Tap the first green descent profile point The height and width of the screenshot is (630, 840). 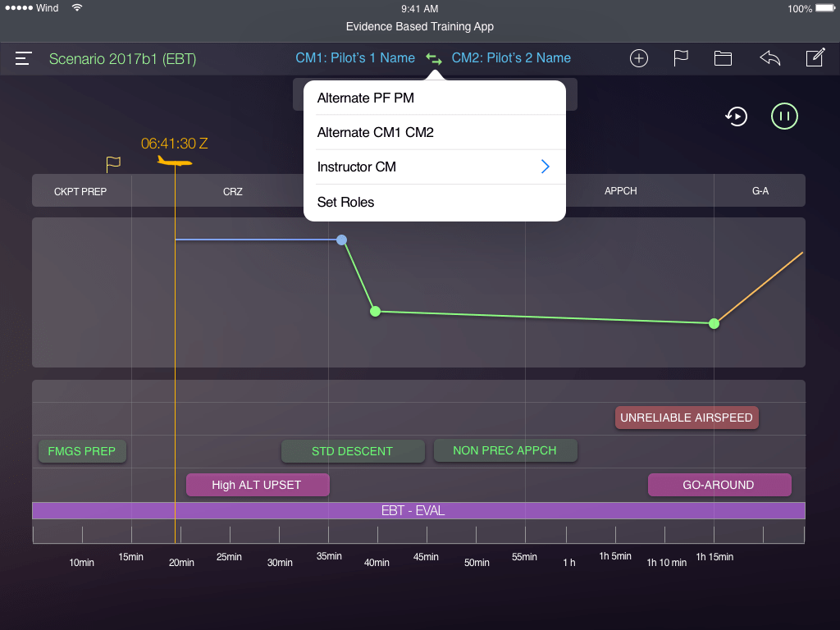point(376,311)
